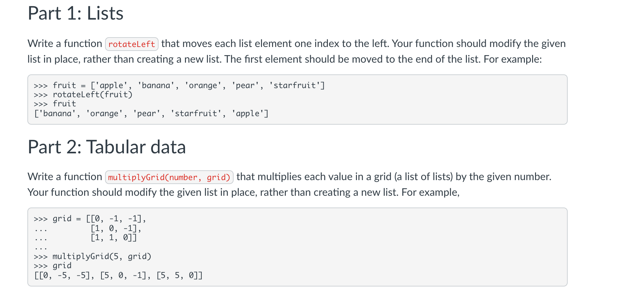
Task: Click the 'rotateLeft(fruit)' call line
Action: [83, 95]
